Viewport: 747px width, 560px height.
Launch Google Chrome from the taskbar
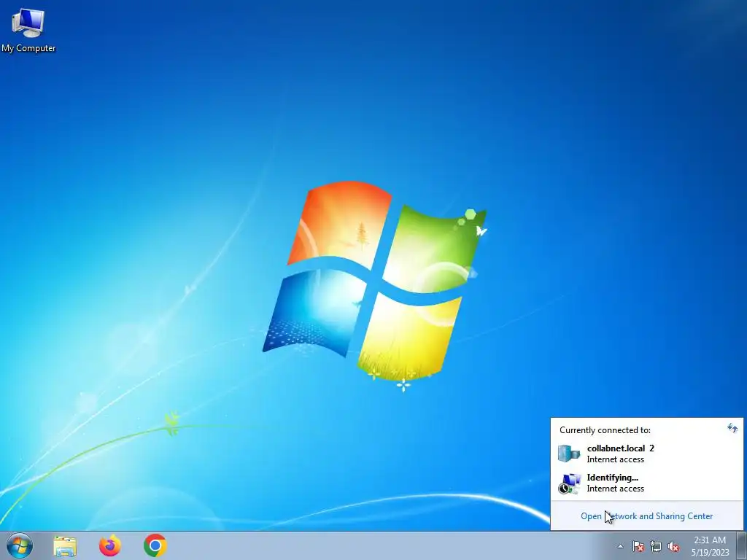(155, 545)
